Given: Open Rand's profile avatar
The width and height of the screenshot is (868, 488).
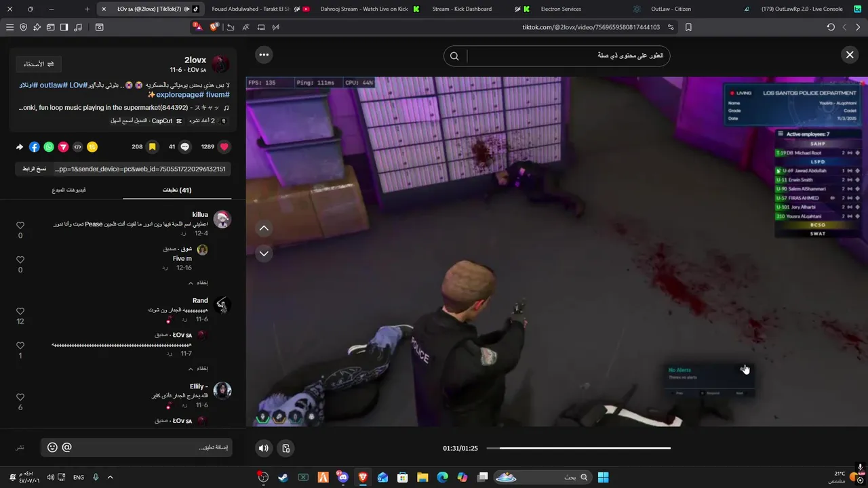Looking at the screenshot, I should tap(222, 305).
